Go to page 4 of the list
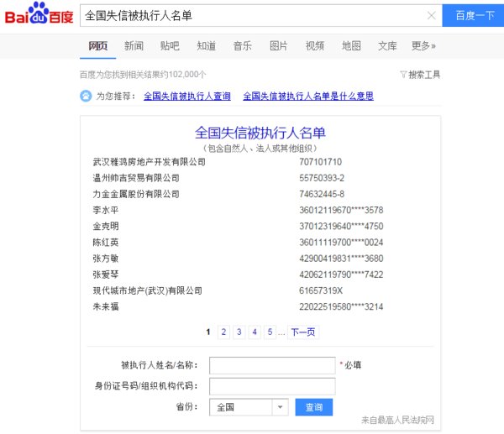This screenshot has height=434, width=504. click(255, 332)
